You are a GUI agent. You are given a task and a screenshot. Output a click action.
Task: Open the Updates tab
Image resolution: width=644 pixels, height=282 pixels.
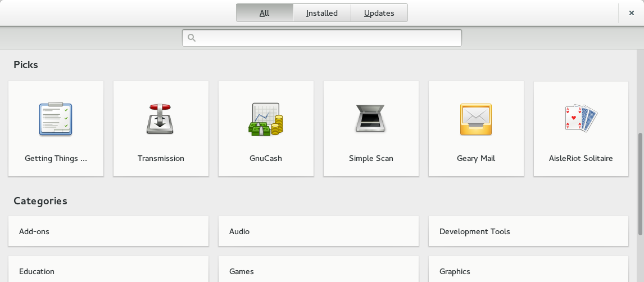pyautogui.click(x=379, y=13)
